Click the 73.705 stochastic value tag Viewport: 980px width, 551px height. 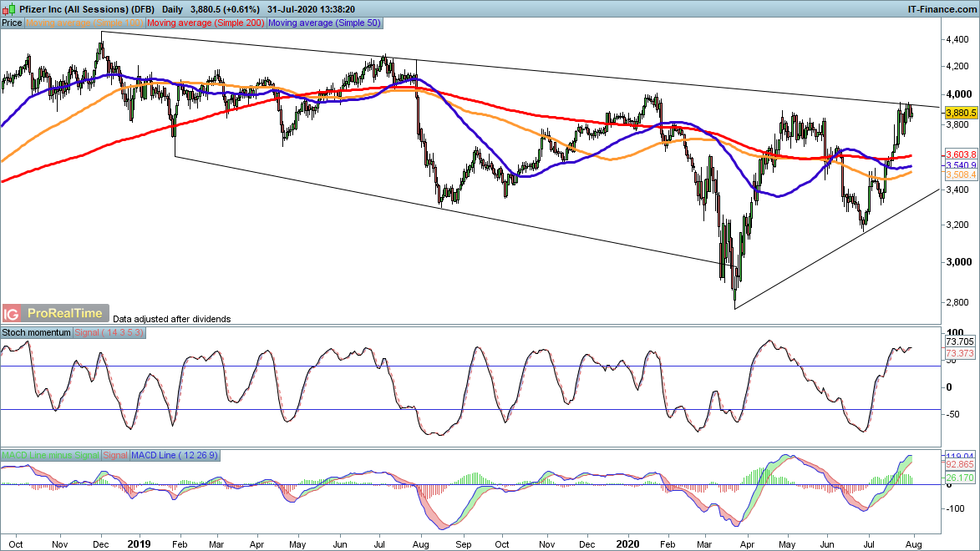pyautogui.click(x=961, y=343)
